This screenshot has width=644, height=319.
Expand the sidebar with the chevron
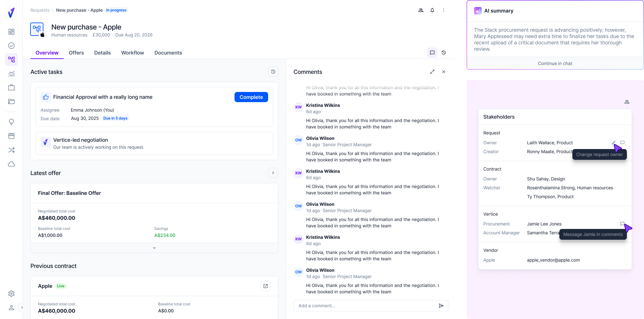[22, 308]
